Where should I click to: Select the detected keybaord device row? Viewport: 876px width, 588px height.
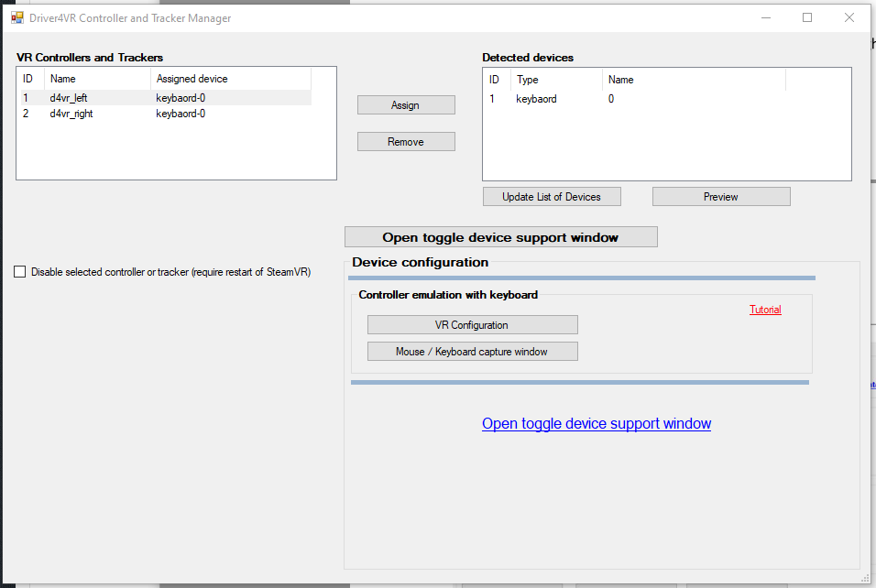[537, 99]
